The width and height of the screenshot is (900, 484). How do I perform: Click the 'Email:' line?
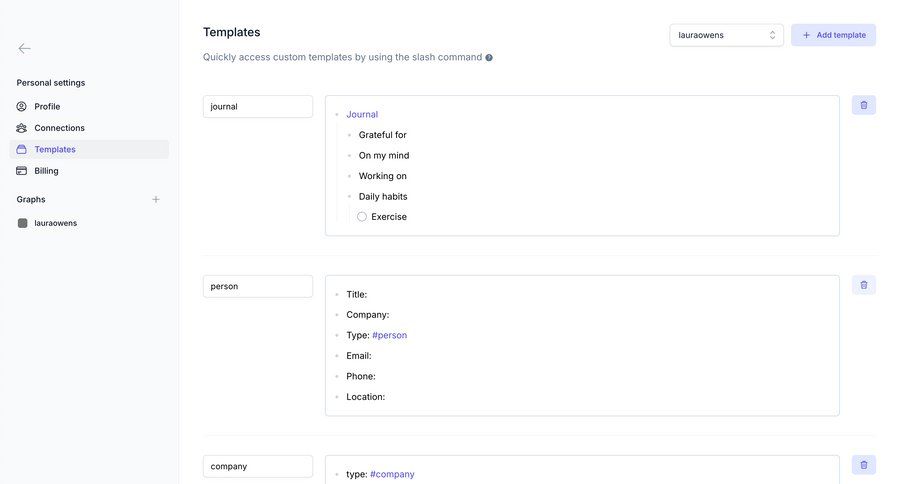pyautogui.click(x=359, y=356)
